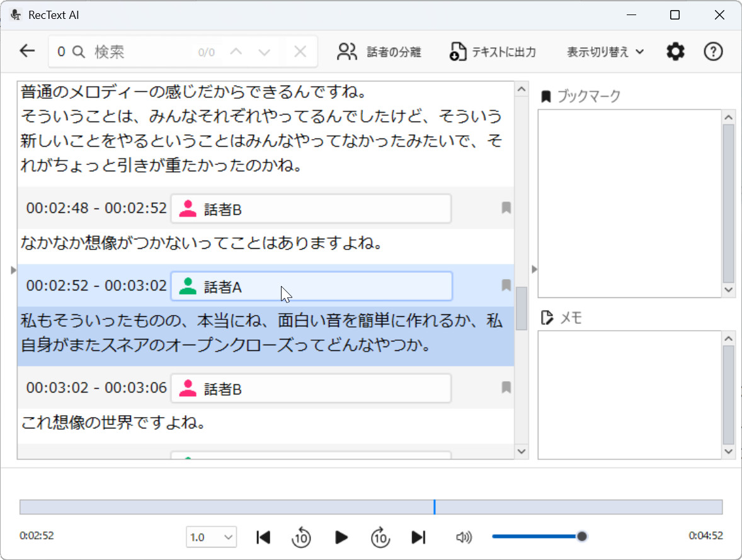This screenshot has width=742, height=560.
Task: Rewind 10 seconds
Action: (301, 537)
